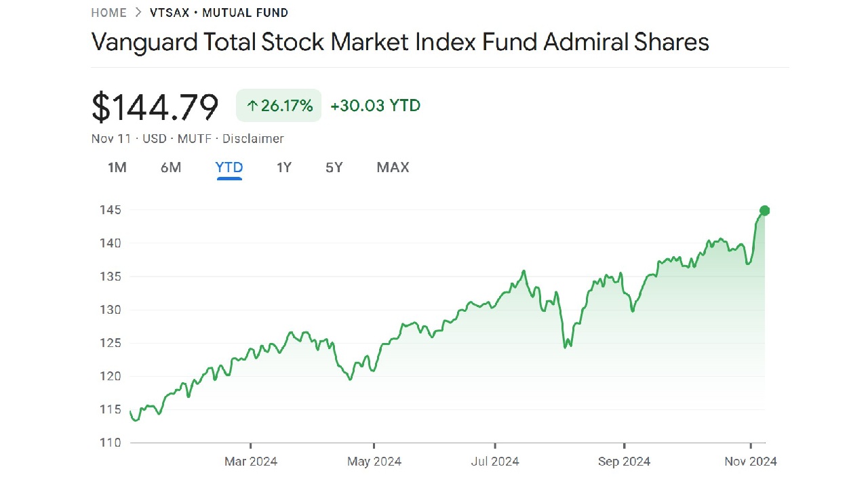Click the Jul 2024 axis label
868x488 pixels.
(495, 462)
